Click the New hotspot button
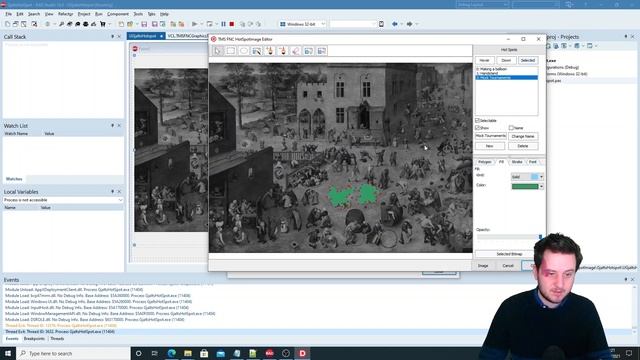 pyautogui.click(x=490, y=146)
